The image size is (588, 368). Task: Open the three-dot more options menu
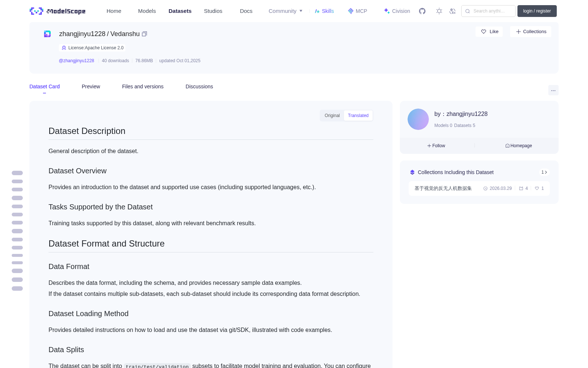pyautogui.click(x=553, y=90)
